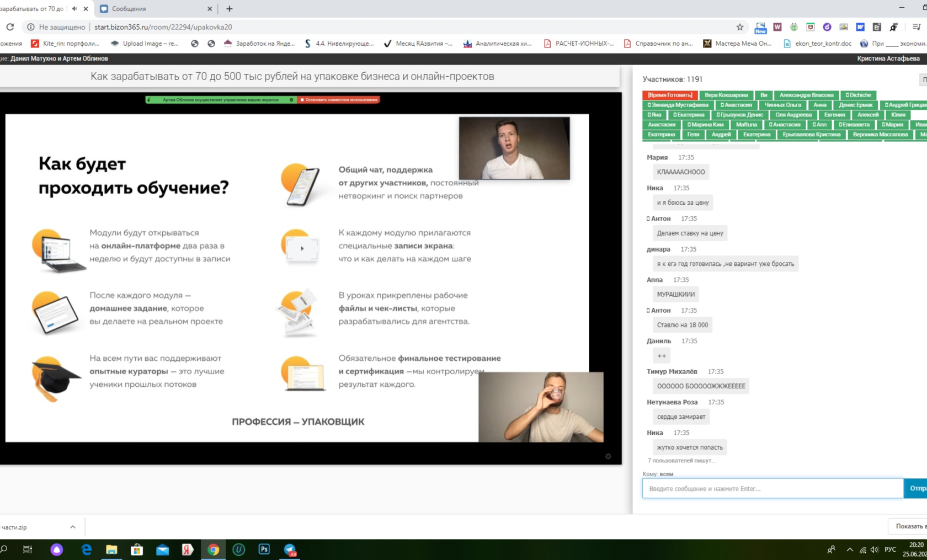The width and height of the screenshot is (927, 560).
Task: Open File Explorer from the taskbar
Action: (111, 549)
